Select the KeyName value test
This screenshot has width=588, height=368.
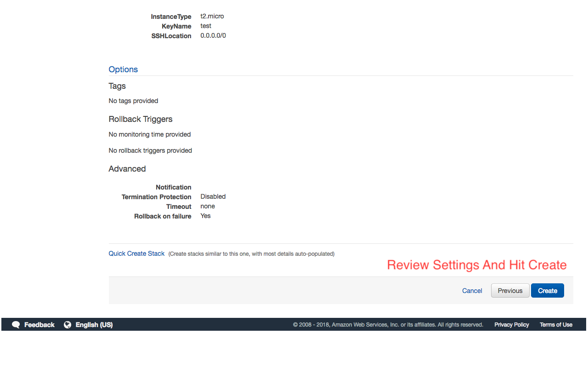click(206, 26)
